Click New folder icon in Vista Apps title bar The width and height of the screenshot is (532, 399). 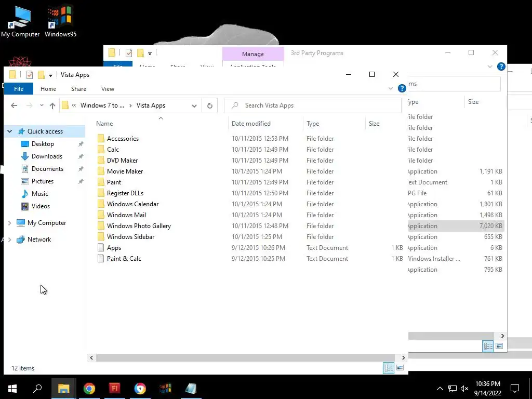tap(41, 75)
